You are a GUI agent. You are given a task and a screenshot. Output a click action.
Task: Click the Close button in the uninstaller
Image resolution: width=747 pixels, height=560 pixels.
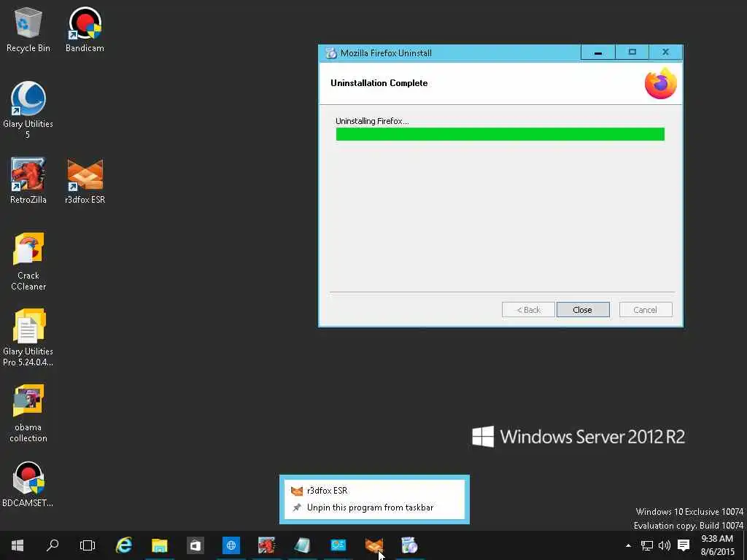point(583,309)
